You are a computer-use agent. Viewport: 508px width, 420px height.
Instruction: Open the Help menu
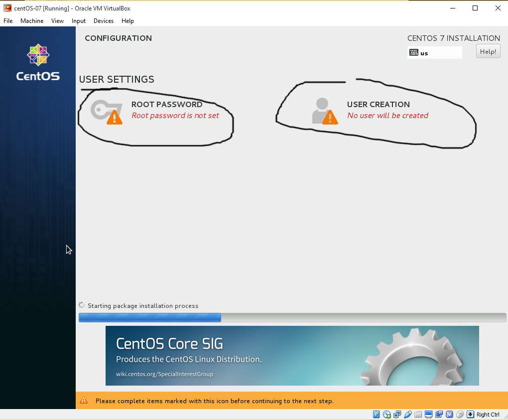point(127,21)
